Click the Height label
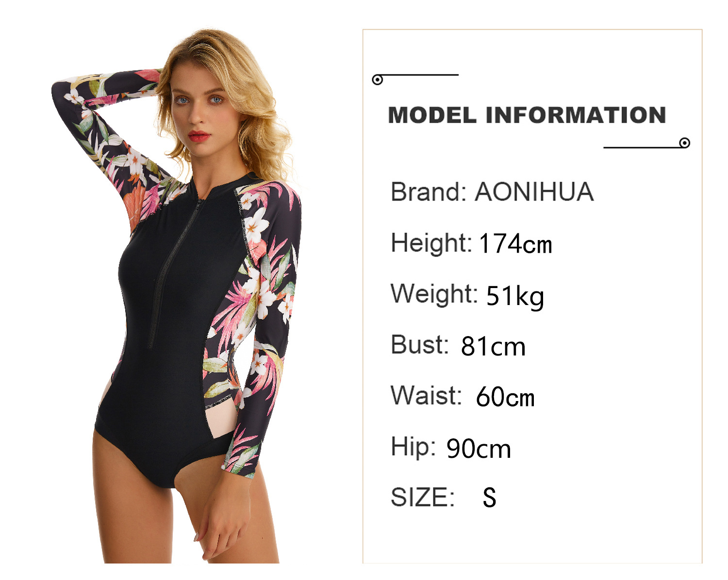The height and width of the screenshot is (580, 728). tap(431, 242)
